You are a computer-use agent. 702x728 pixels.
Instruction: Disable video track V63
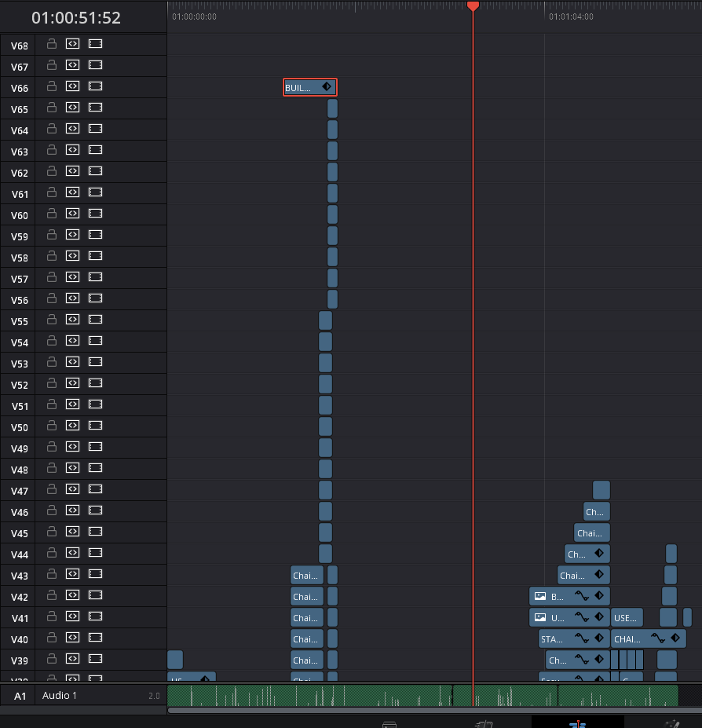95,149
